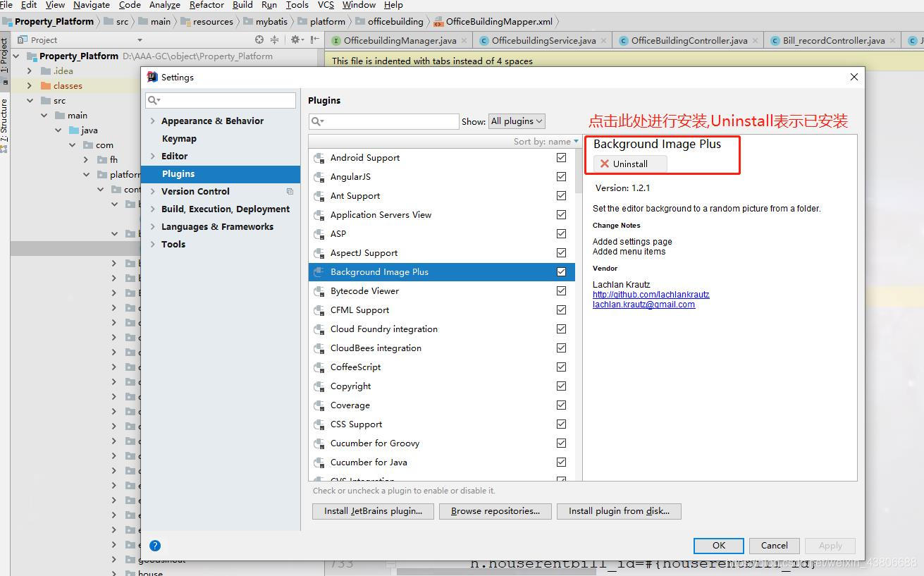Click the Coverage plugin icon
The image size is (924, 576).
click(x=319, y=405)
